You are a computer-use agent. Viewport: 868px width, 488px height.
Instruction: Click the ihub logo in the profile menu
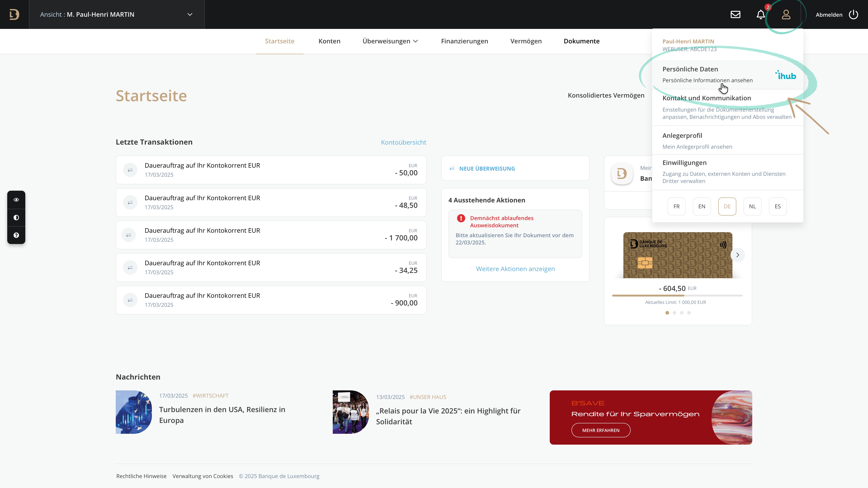coord(786,75)
